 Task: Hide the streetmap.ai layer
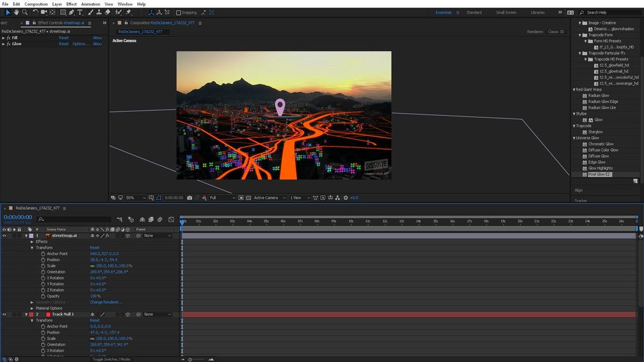click(x=4, y=235)
